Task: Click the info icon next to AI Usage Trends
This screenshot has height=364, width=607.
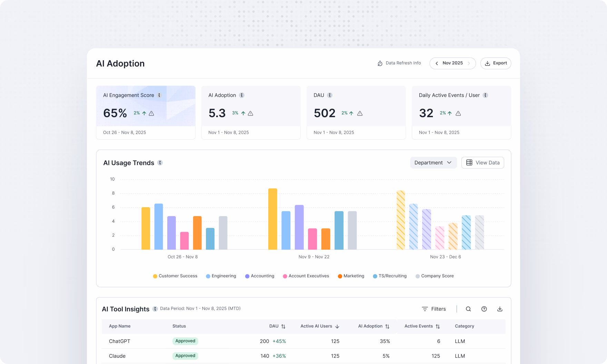Action: tap(160, 163)
